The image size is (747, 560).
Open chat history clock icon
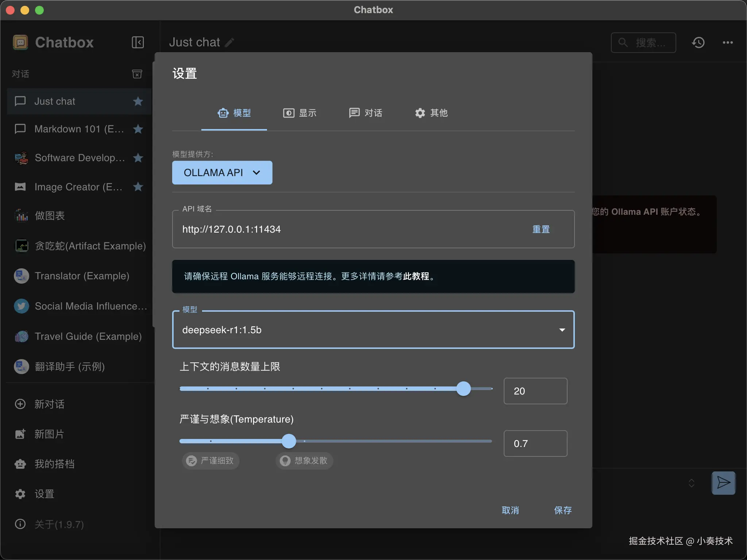pyautogui.click(x=698, y=43)
